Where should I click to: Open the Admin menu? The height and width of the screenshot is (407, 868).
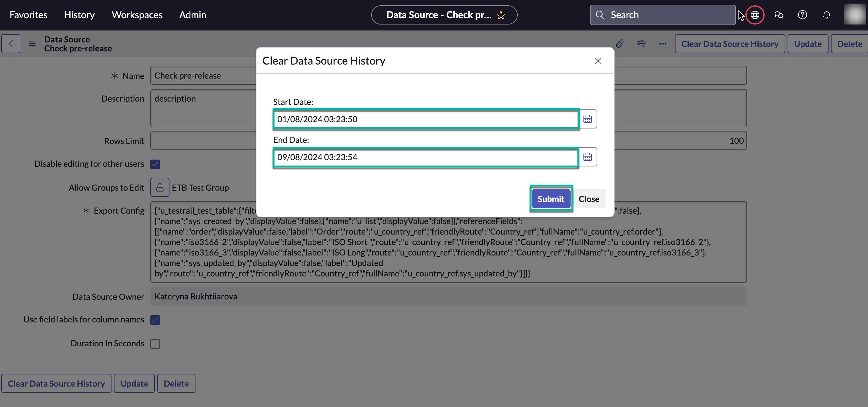192,15
